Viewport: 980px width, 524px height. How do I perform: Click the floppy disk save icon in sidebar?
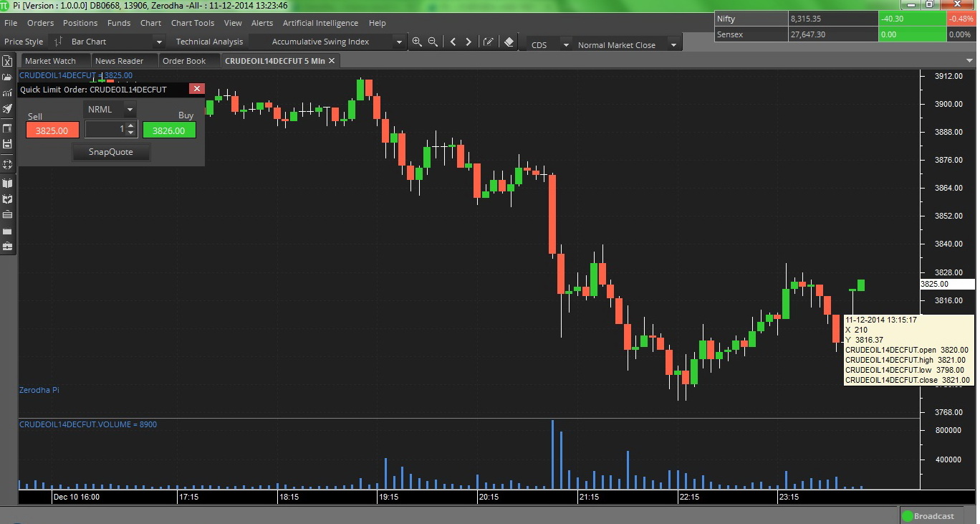coord(7,144)
